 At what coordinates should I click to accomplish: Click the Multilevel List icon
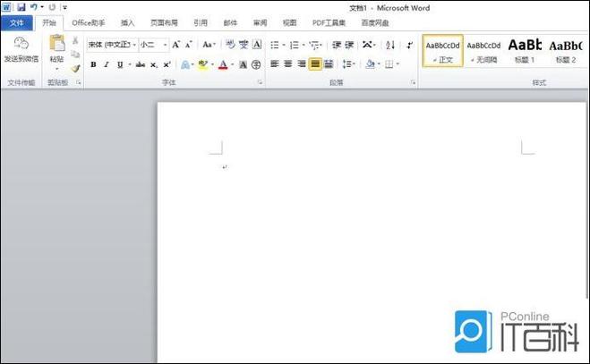tap(314, 45)
